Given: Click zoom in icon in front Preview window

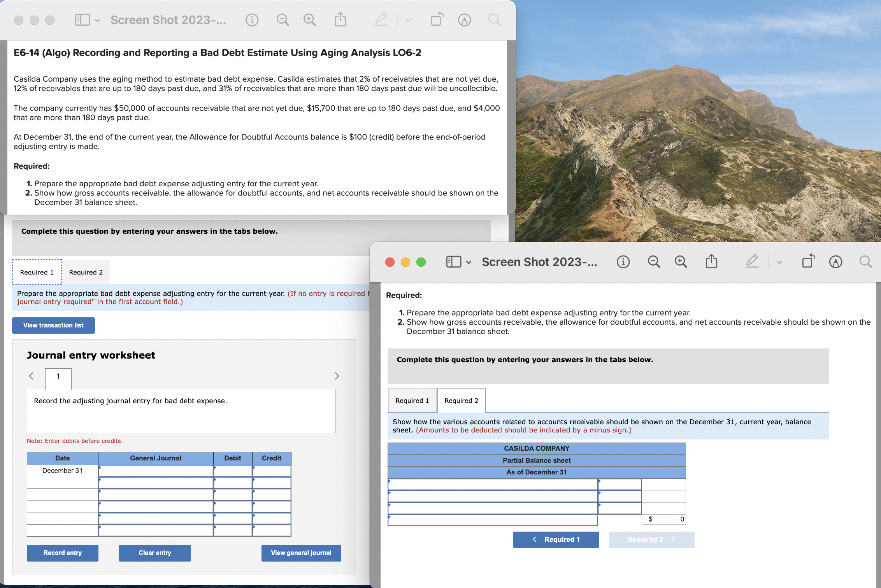Looking at the screenshot, I should pos(681,262).
